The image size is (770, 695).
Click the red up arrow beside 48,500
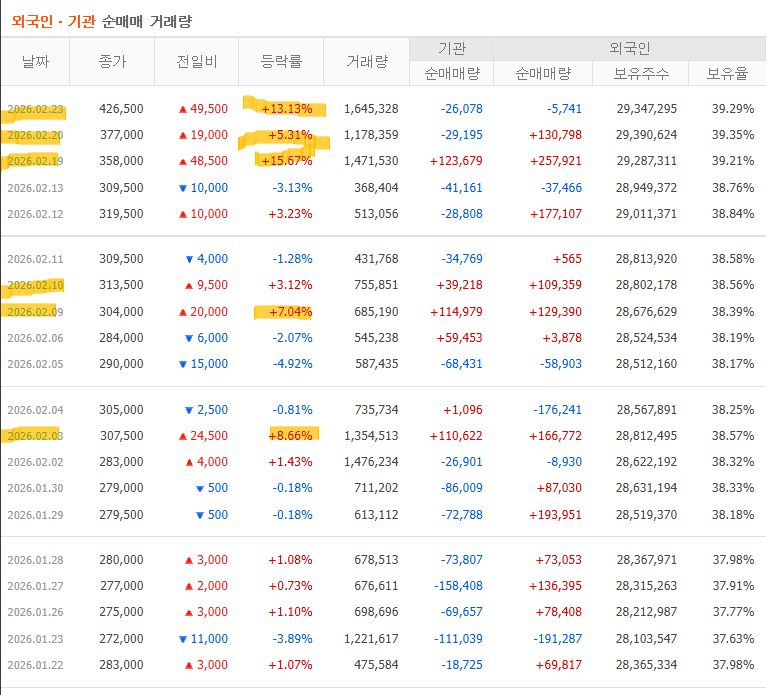point(183,161)
